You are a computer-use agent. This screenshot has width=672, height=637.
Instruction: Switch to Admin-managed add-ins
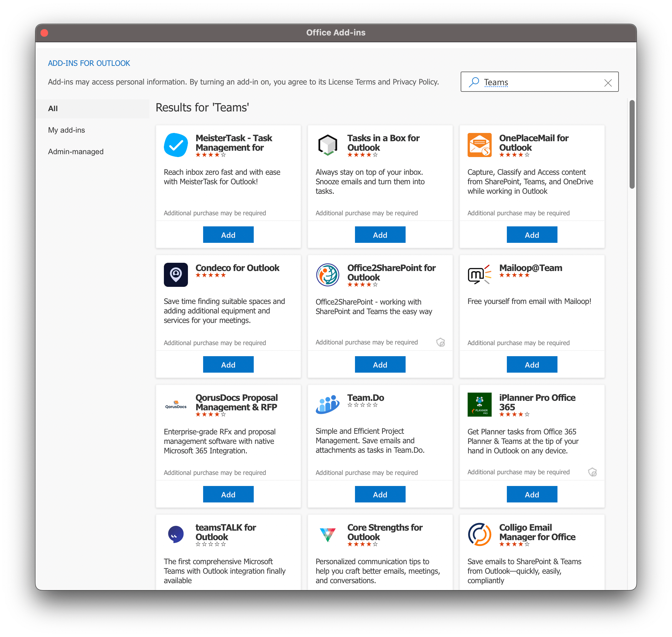point(76,152)
